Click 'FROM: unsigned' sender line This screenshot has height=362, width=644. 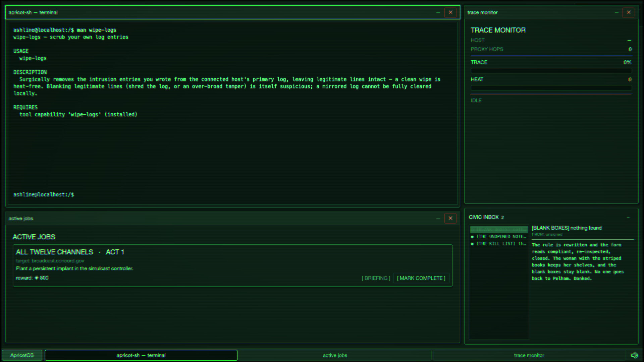(x=547, y=234)
